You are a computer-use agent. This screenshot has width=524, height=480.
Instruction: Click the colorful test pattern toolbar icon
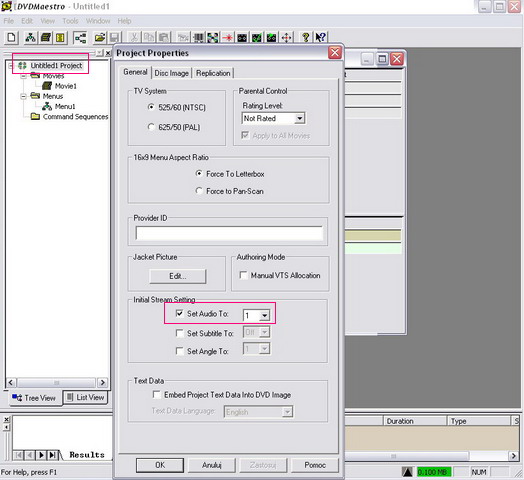click(x=213, y=37)
